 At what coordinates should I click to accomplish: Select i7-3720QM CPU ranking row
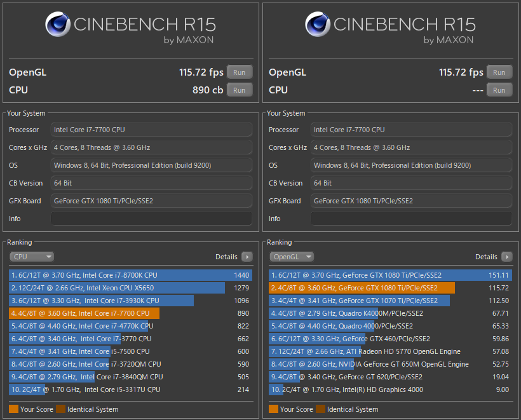coord(131,364)
